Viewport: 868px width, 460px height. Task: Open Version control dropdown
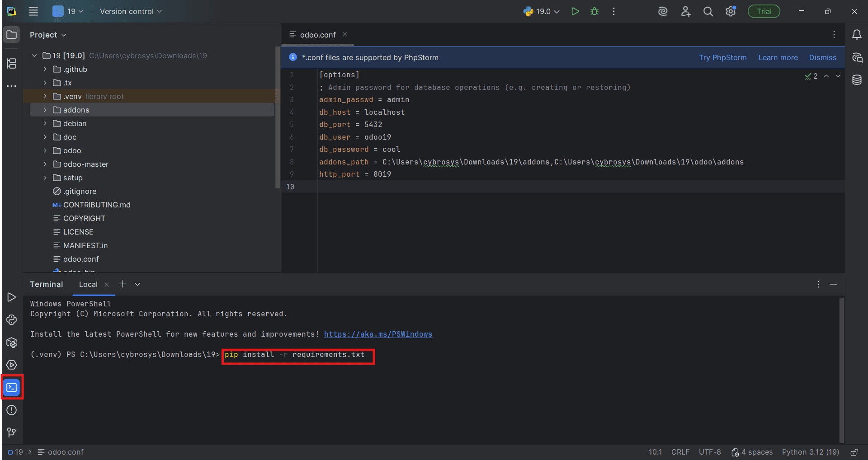coord(131,11)
